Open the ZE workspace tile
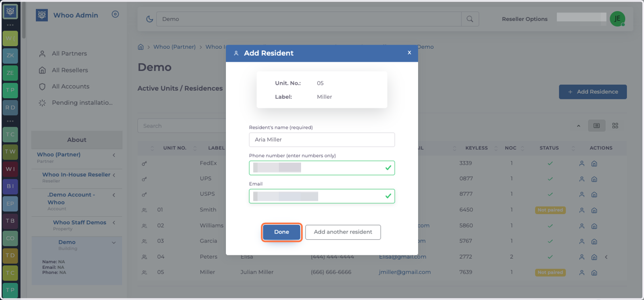Screen dimensions: 644x300 tap(10, 72)
